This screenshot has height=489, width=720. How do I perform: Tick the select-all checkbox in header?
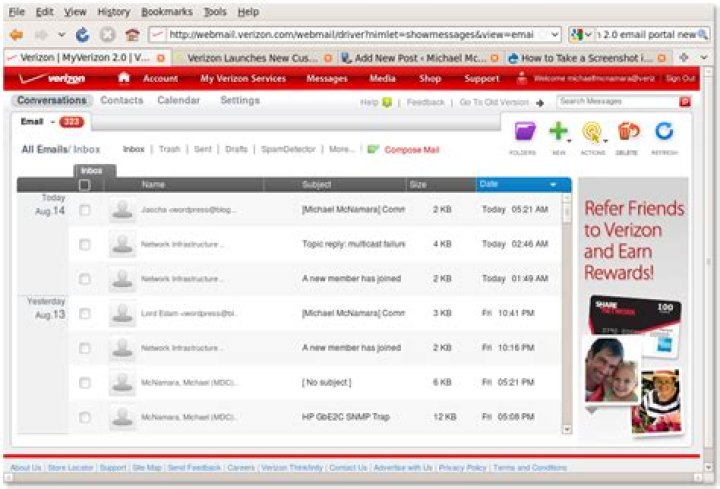pyautogui.click(x=84, y=185)
